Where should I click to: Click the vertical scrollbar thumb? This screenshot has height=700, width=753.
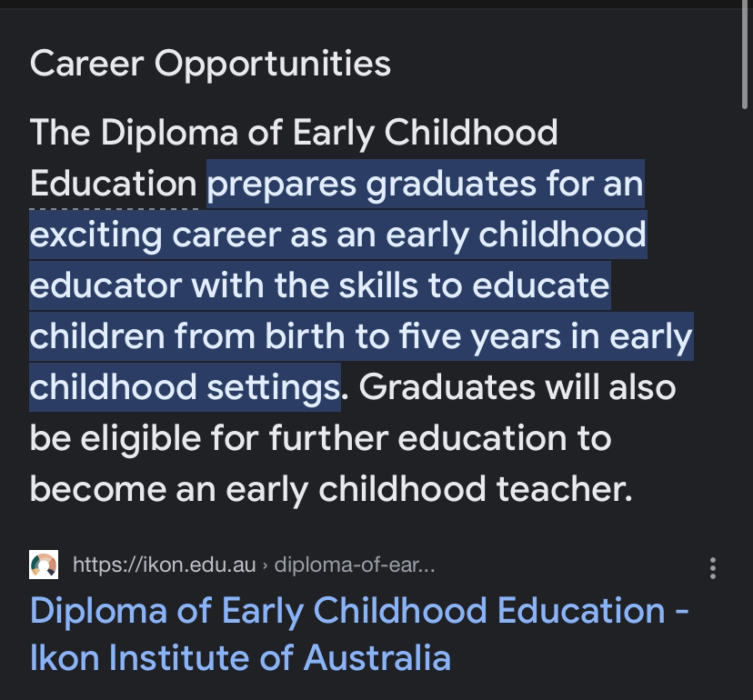click(x=744, y=57)
